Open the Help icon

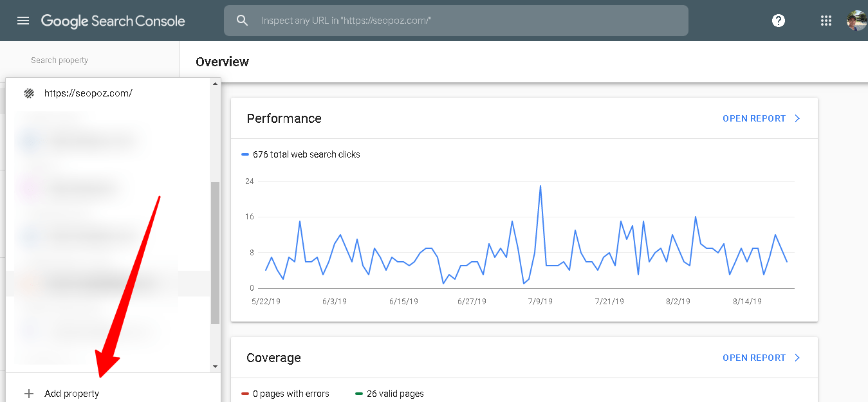click(778, 20)
